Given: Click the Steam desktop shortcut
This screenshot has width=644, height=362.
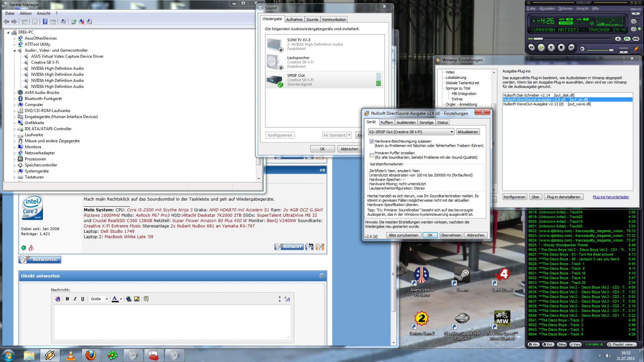Looking at the screenshot, I should (x=462, y=279).
